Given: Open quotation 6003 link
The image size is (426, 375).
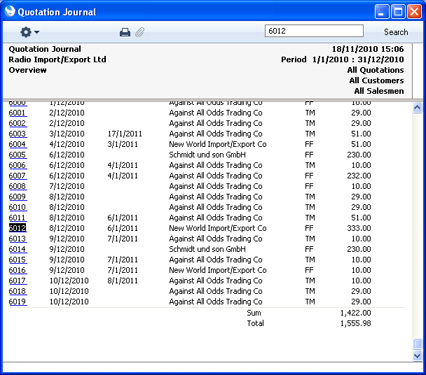Looking at the screenshot, I should pyautogui.click(x=17, y=134).
